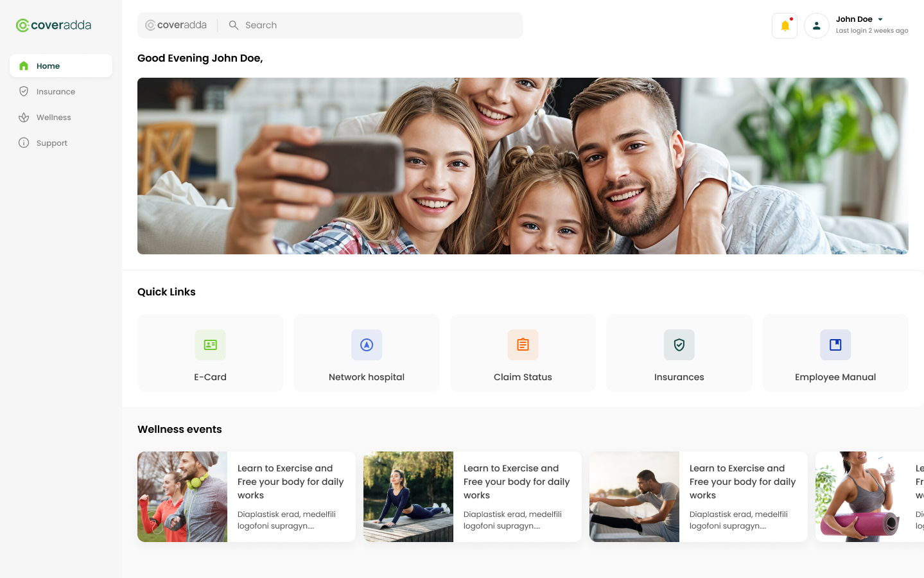Open notifications with the bell icon
Image resolution: width=924 pixels, height=578 pixels.
coord(785,26)
